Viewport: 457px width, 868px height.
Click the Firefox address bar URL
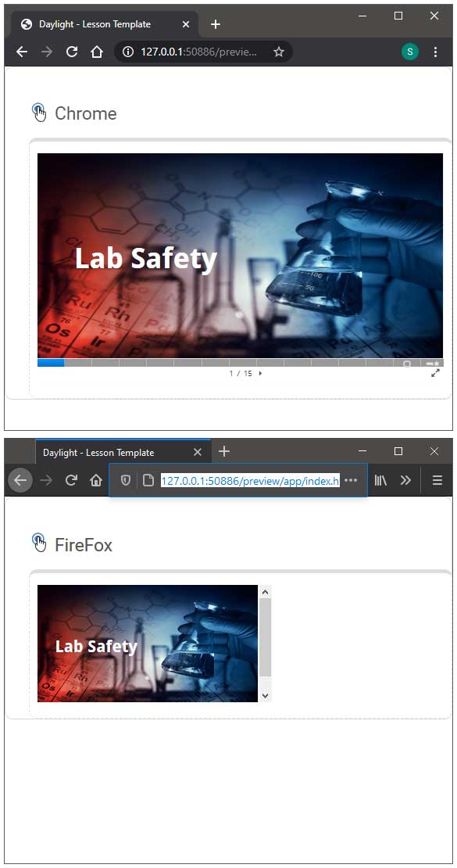249,480
